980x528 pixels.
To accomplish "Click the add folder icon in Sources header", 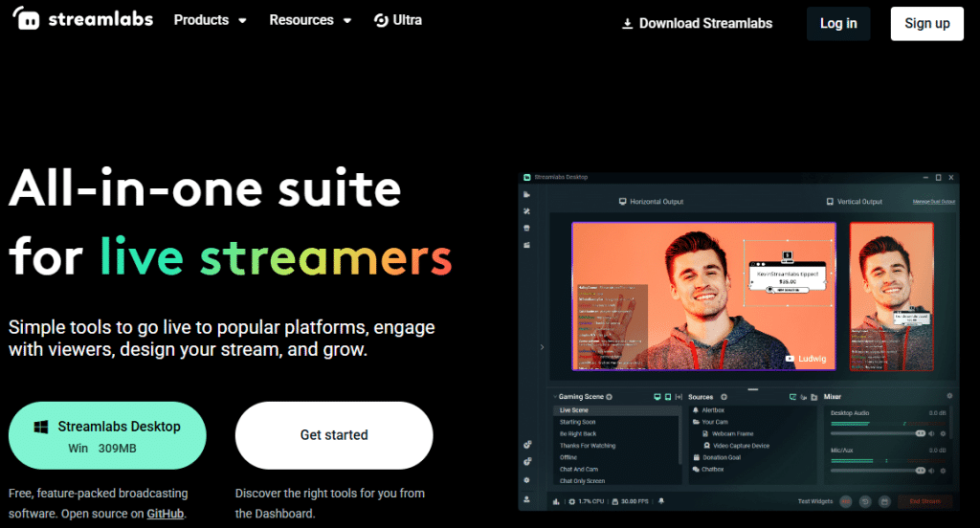I will click(813, 397).
